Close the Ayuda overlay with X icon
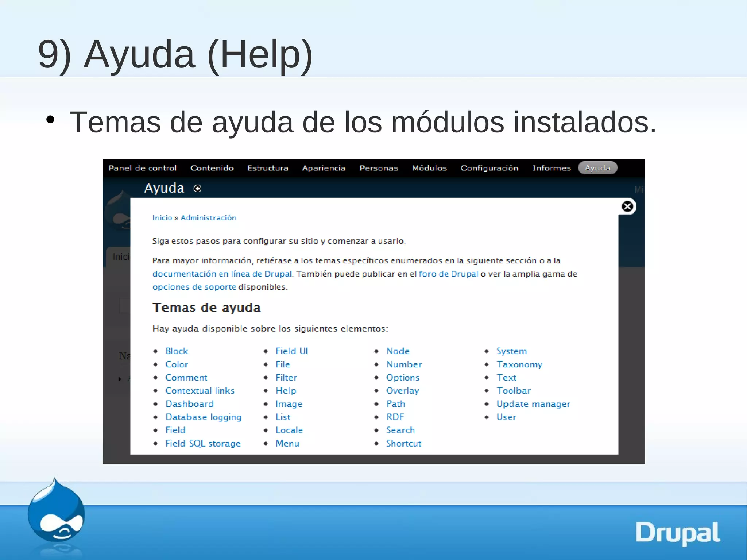 (627, 206)
